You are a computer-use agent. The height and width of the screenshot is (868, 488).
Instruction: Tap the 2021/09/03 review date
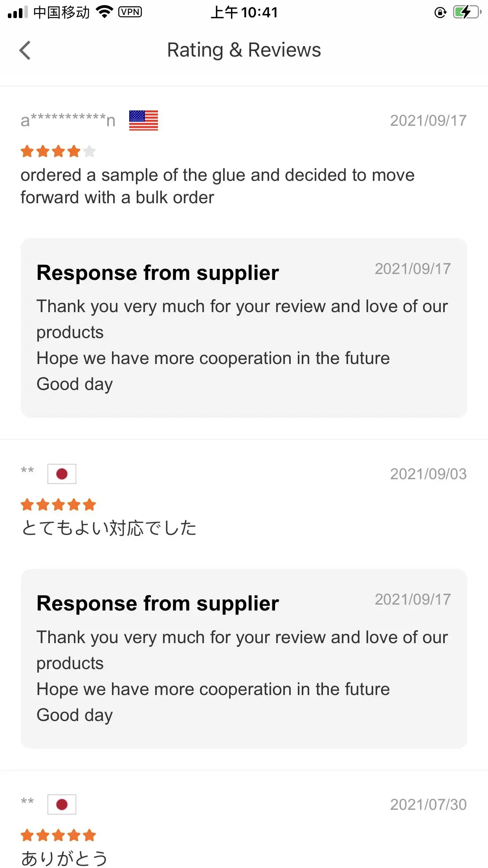[x=428, y=474]
